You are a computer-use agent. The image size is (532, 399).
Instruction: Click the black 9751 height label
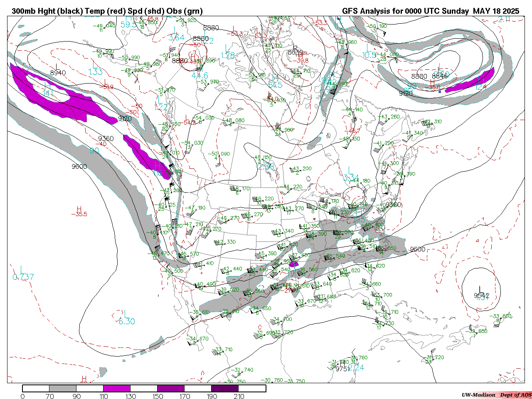click(x=343, y=369)
